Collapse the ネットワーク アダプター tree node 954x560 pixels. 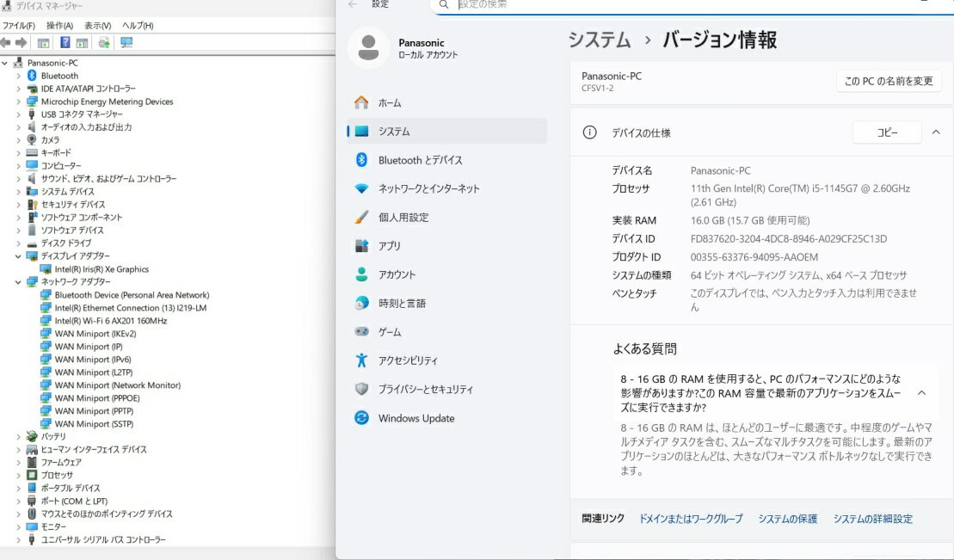(x=18, y=282)
